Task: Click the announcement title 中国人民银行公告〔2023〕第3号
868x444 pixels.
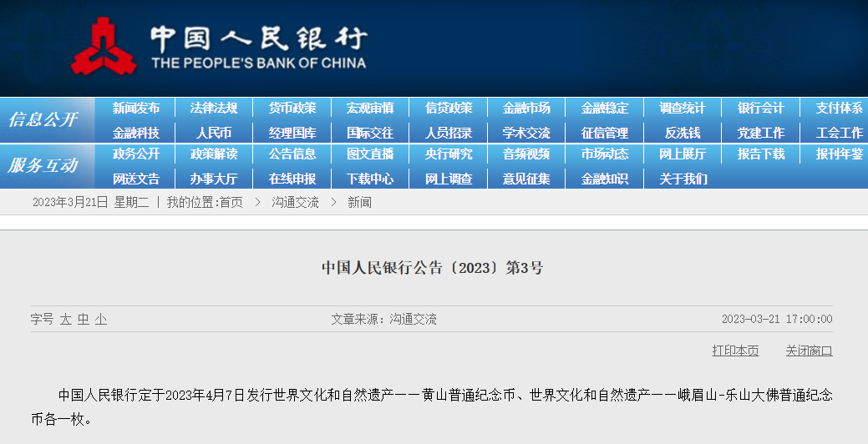Action: tap(433, 268)
